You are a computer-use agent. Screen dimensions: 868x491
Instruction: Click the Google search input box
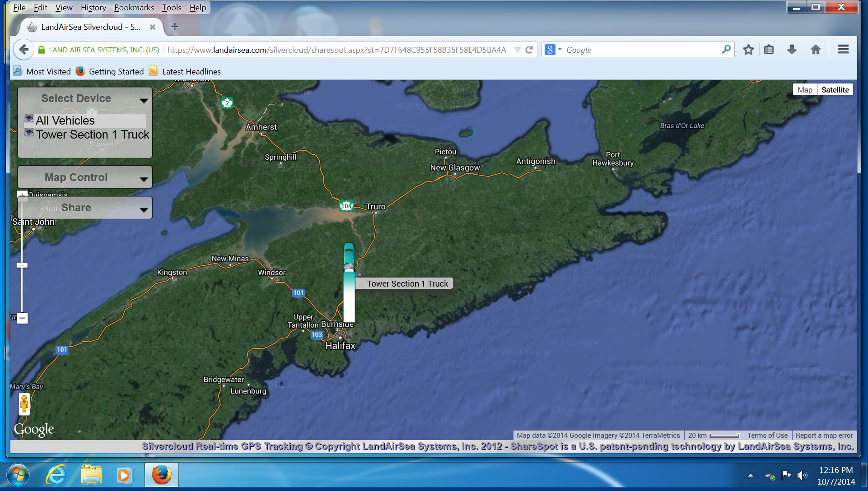641,50
